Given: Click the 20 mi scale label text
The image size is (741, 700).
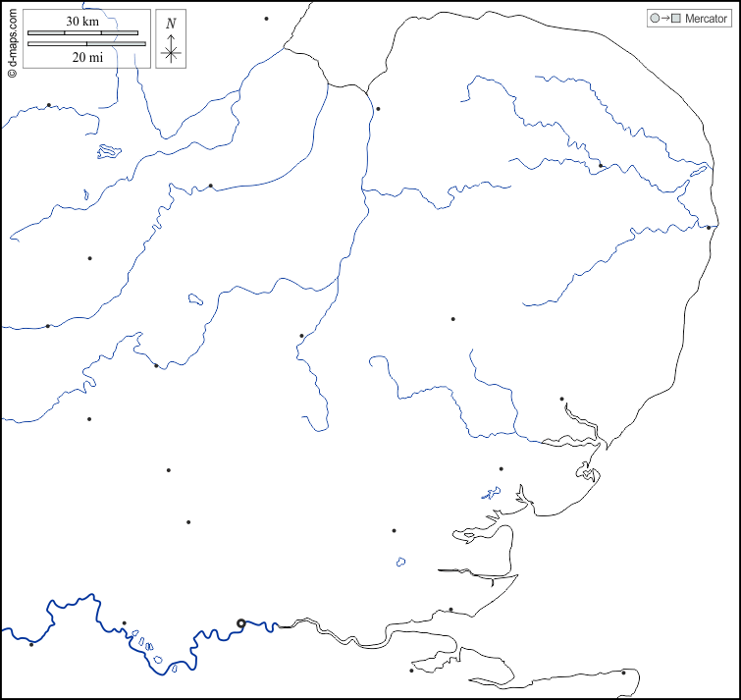Looking at the screenshot, I should coord(86,58).
